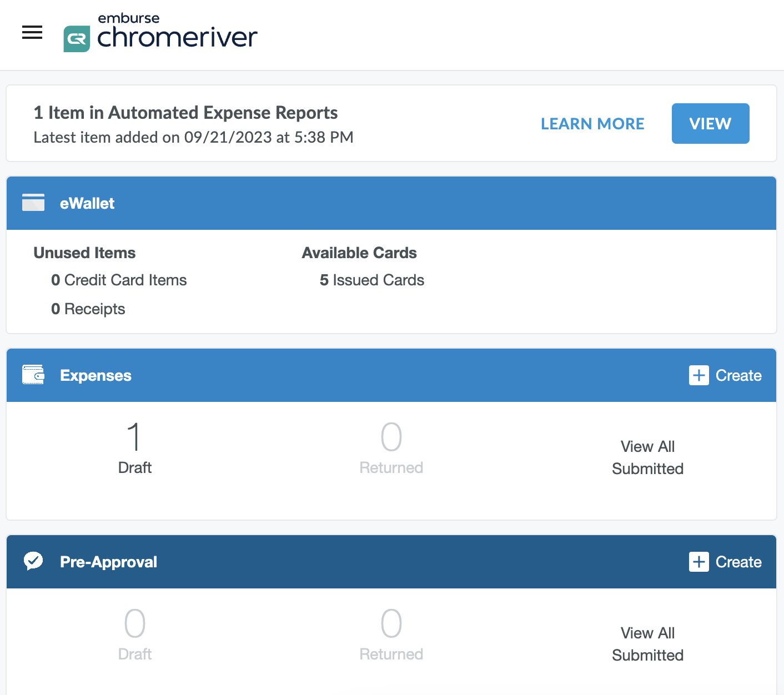This screenshot has width=784, height=695.
Task: View All Submitted expenses
Action: [647, 457]
